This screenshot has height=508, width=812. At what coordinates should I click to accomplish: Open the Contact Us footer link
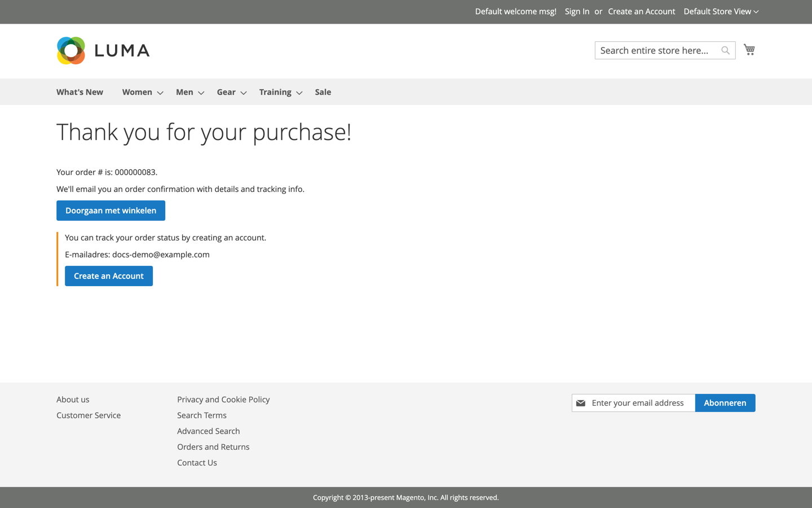pos(197,463)
